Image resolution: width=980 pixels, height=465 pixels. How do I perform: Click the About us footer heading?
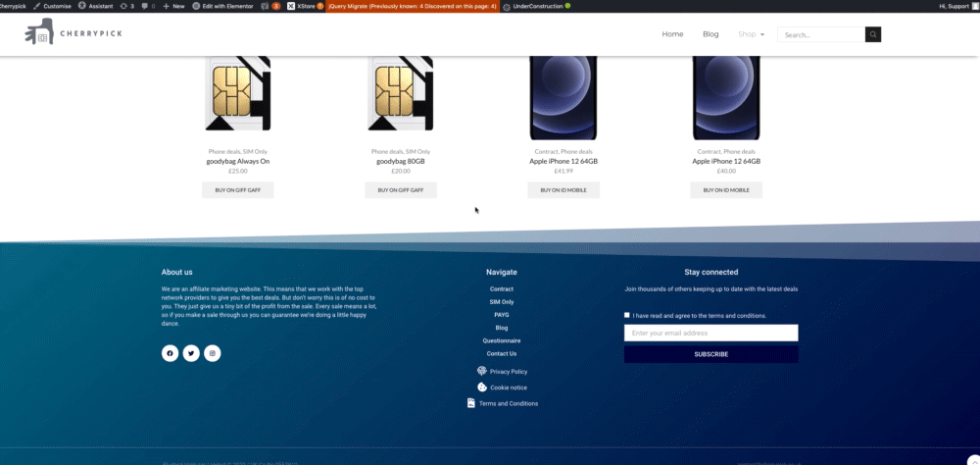(x=176, y=273)
